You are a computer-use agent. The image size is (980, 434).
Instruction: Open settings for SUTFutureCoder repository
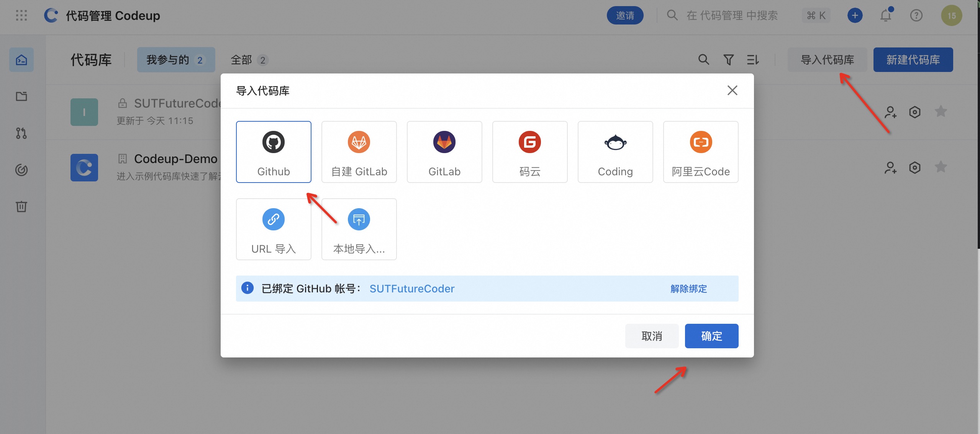[x=915, y=112]
